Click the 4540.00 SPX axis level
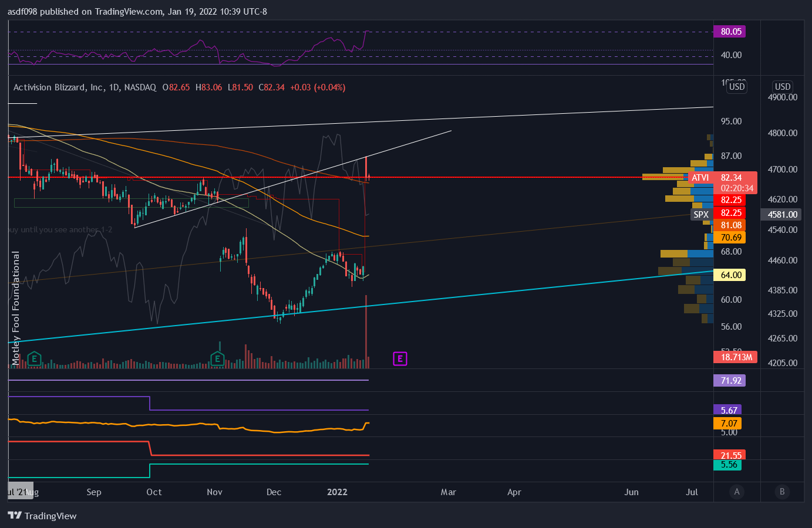The height and width of the screenshot is (528, 812). pyautogui.click(x=783, y=230)
